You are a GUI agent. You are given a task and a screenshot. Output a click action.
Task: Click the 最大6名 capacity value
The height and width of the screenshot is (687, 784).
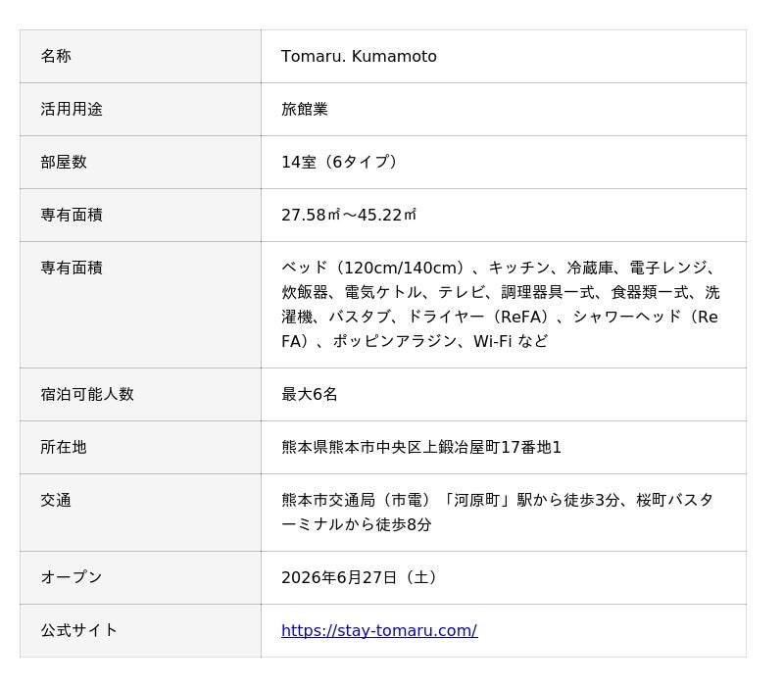pyautogui.click(x=309, y=394)
